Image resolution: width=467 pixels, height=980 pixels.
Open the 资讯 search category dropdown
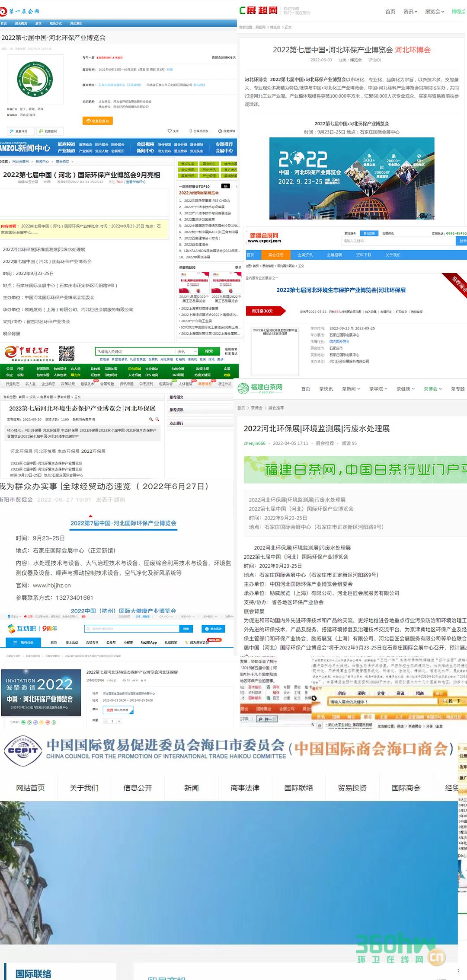[x=187, y=351]
